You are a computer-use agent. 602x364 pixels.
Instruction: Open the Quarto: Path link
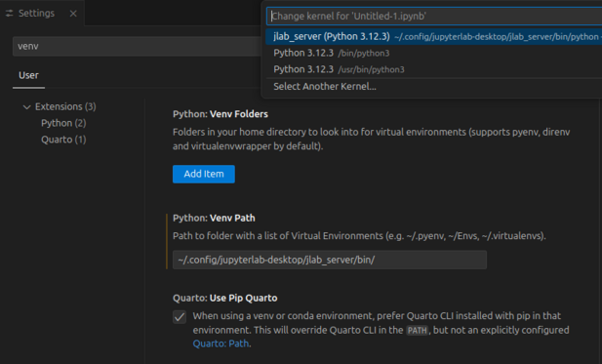221,344
